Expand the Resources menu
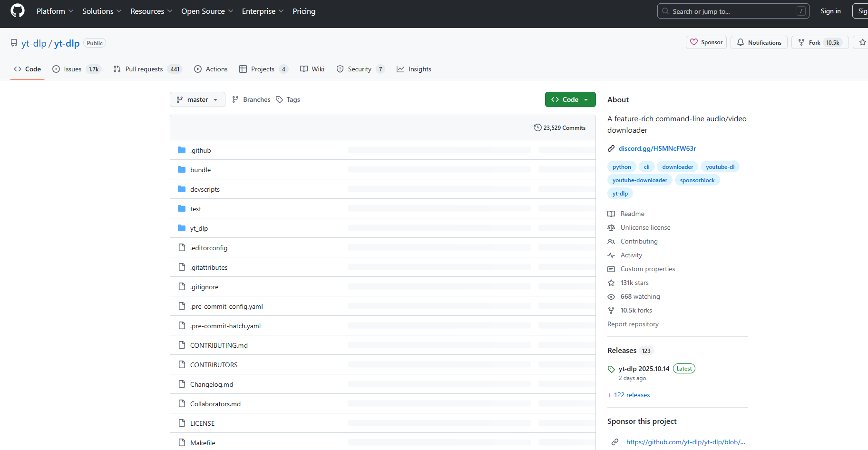Viewport: 868px width, 450px height. pyautogui.click(x=151, y=11)
